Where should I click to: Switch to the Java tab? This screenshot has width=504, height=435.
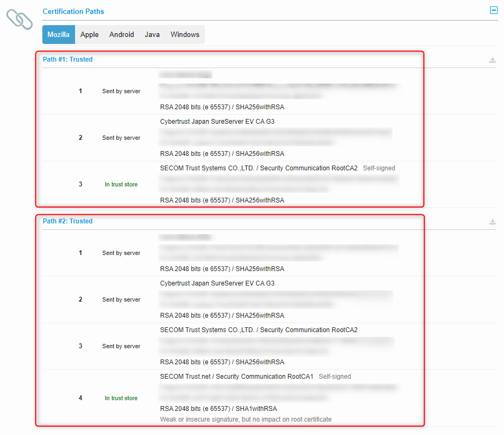point(152,35)
